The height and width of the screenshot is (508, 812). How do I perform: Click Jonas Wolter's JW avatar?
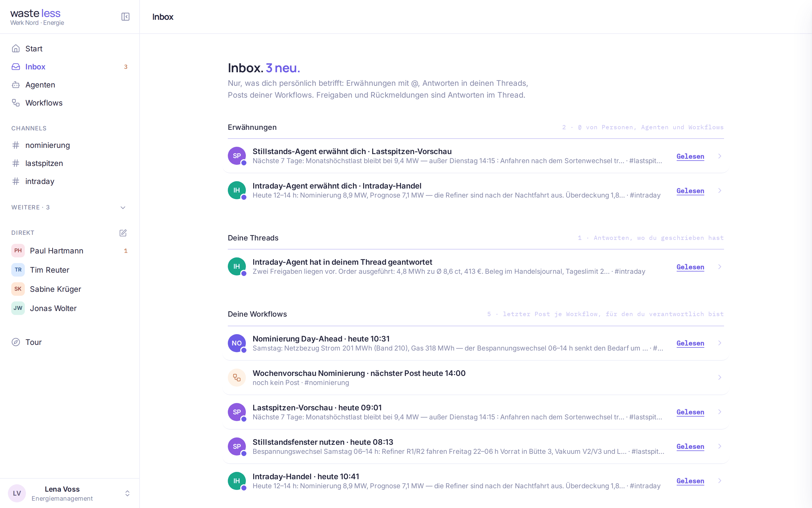pos(18,308)
